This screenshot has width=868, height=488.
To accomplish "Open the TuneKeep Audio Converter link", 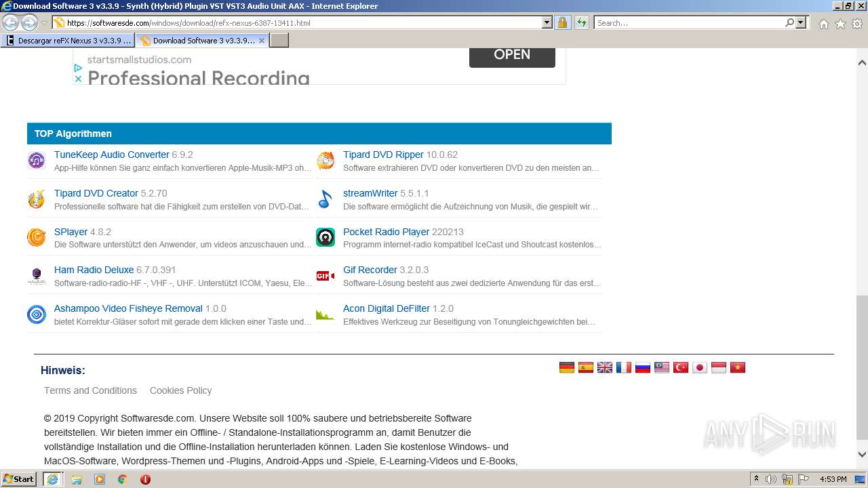I will click(111, 155).
